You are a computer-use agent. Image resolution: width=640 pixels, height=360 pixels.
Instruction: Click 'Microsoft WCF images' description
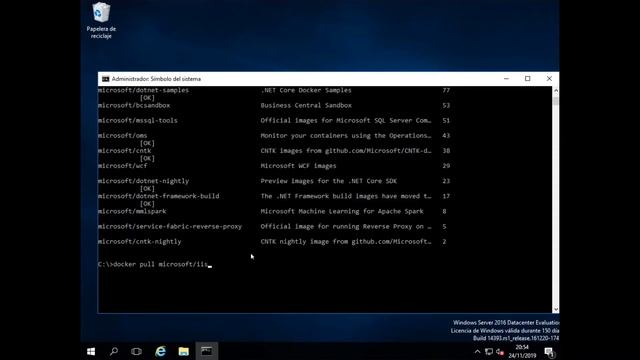298,166
